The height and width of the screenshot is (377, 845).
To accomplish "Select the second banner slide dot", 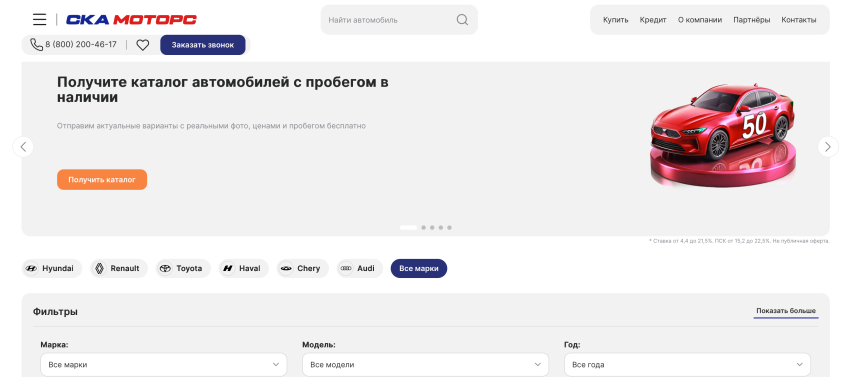I will tap(424, 228).
